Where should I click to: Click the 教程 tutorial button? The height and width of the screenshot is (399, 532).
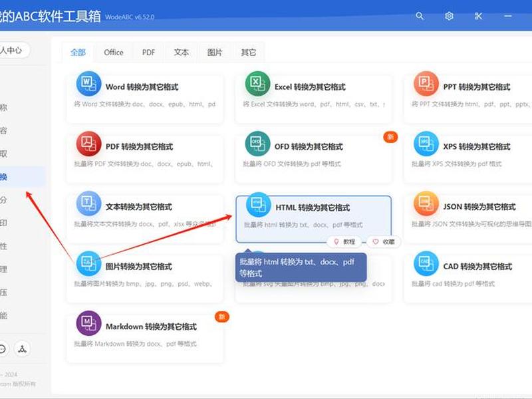pyautogui.click(x=344, y=242)
